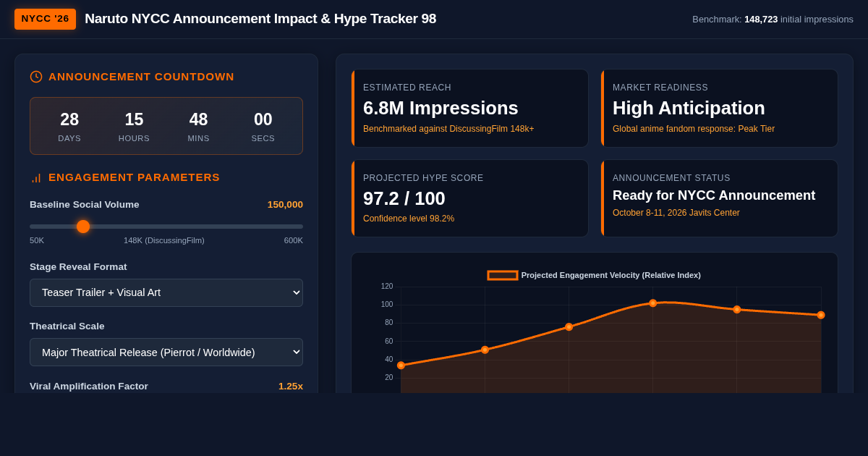Click Benchmarked against DiscussingFilm 148k+ text

(448, 129)
